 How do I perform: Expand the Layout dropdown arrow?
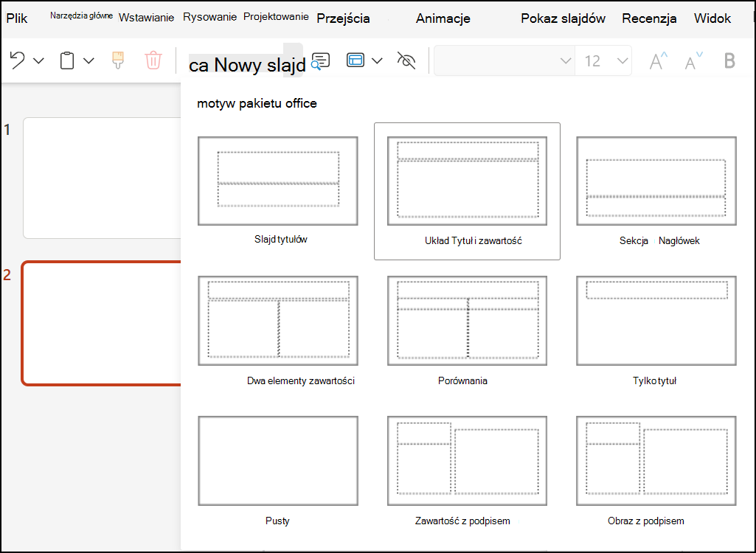pos(378,60)
